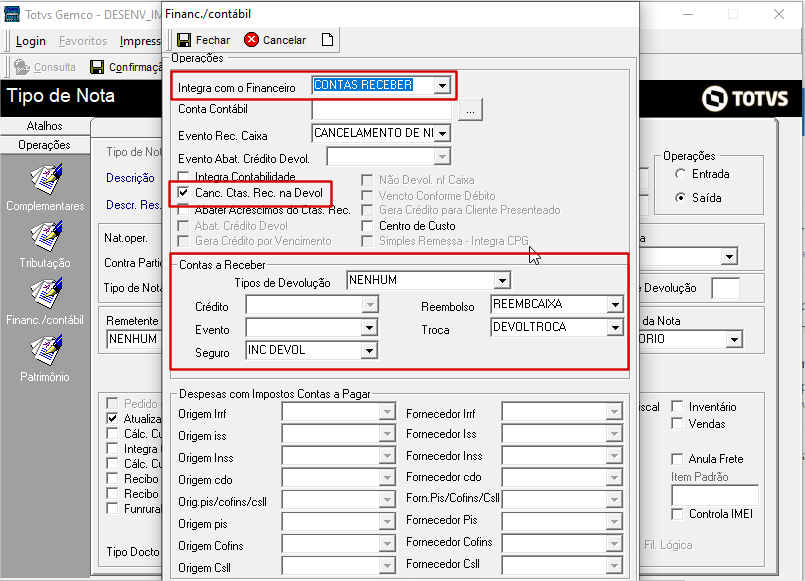Open Evento Rec. Caixa dropdown
Screen dimensions: 805x581
442,133
